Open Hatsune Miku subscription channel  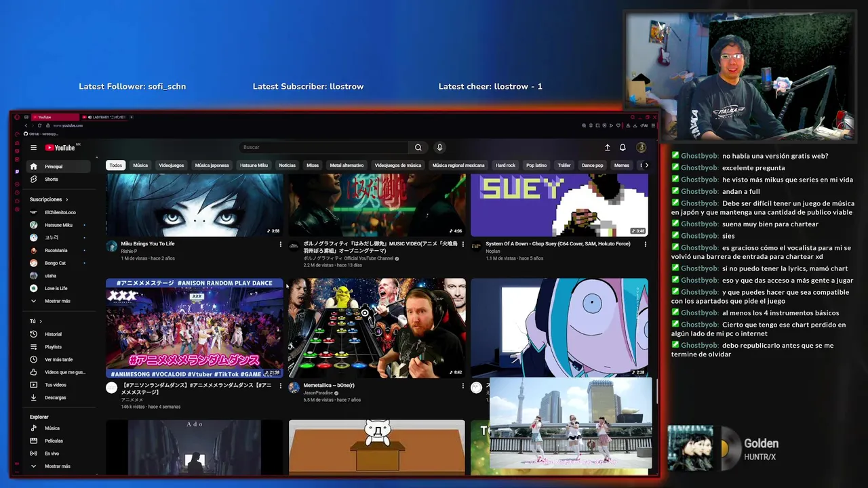tap(58, 225)
